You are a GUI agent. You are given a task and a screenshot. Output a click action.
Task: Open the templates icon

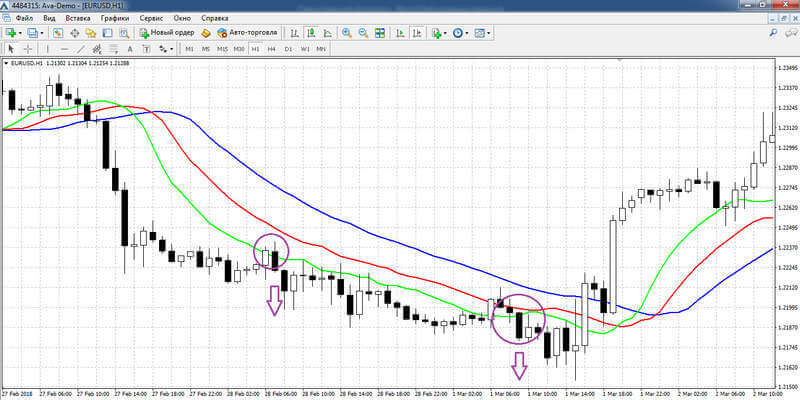[479, 33]
